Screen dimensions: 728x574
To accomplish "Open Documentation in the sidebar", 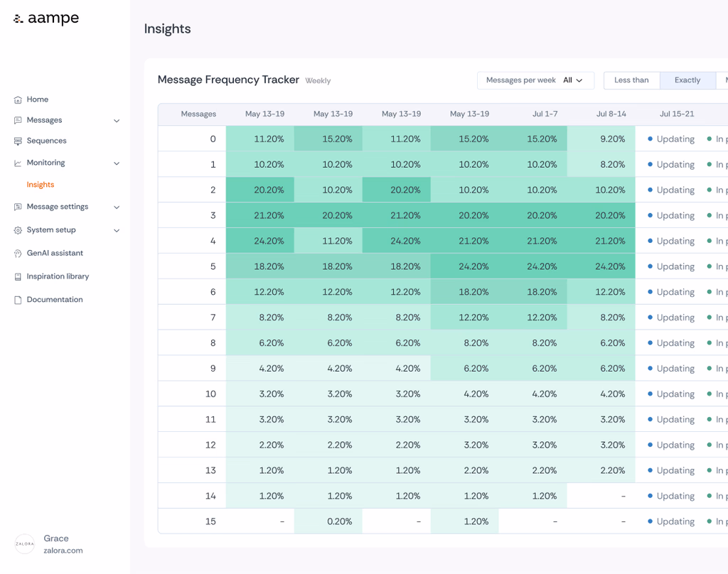I will (x=55, y=299).
